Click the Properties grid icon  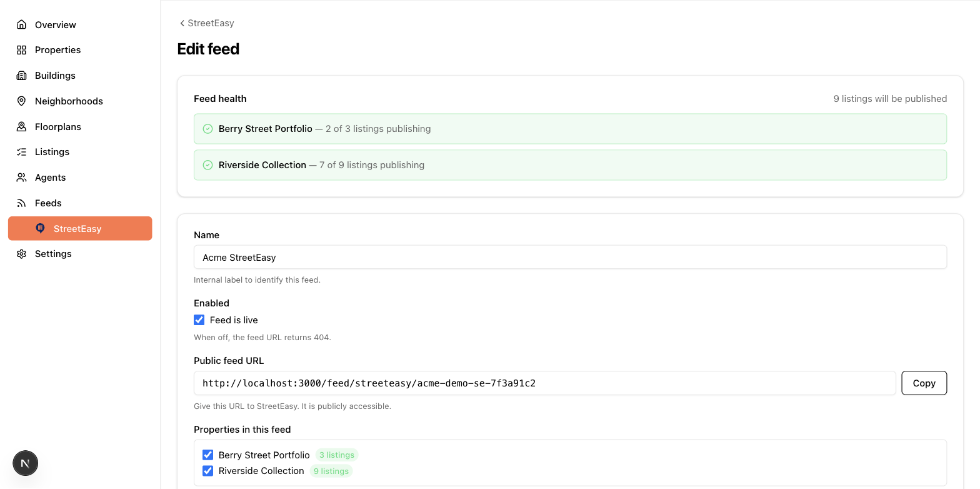21,50
